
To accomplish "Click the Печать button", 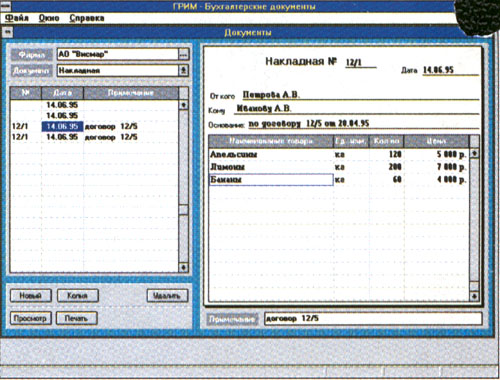I will pyautogui.click(x=76, y=318).
